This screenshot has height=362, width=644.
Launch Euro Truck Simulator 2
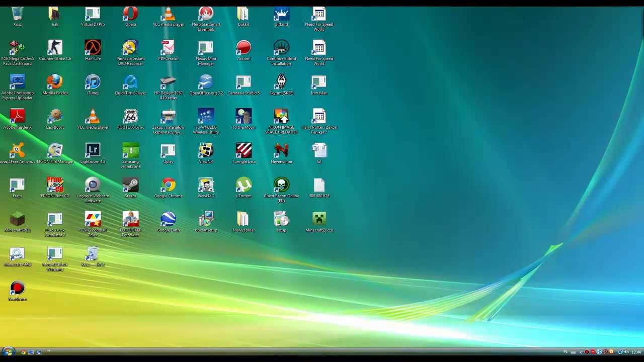click(x=55, y=225)
